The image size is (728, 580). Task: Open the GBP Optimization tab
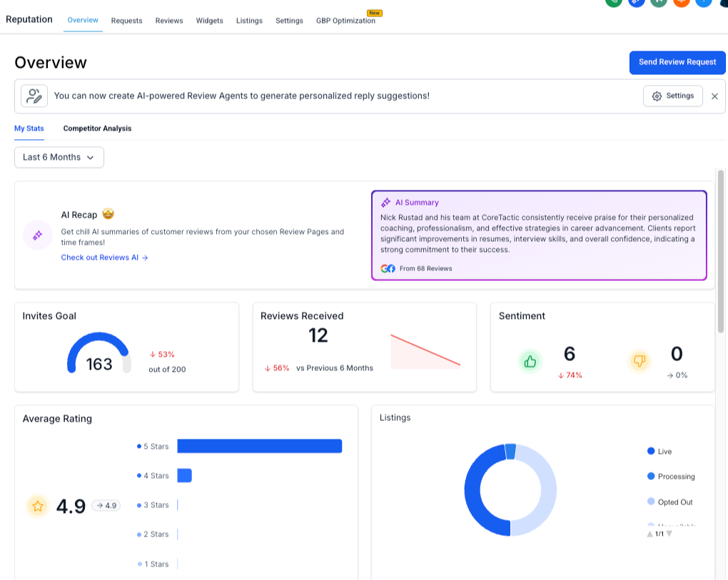pos(345,21)
